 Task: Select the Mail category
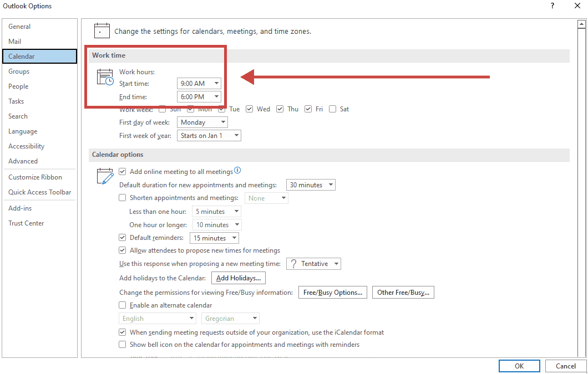39,42
